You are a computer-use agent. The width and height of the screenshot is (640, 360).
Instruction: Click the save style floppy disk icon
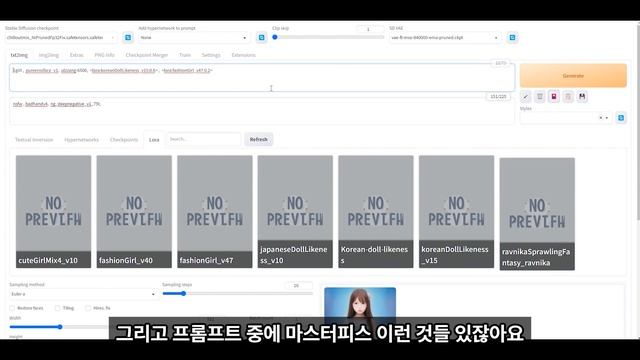coord(582,97)
